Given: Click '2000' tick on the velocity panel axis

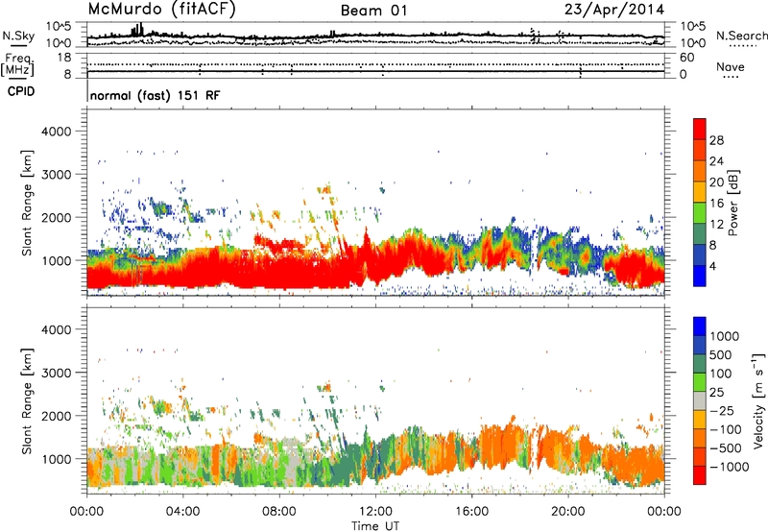Looking at the screenshot, I should (x=56, y=416).
